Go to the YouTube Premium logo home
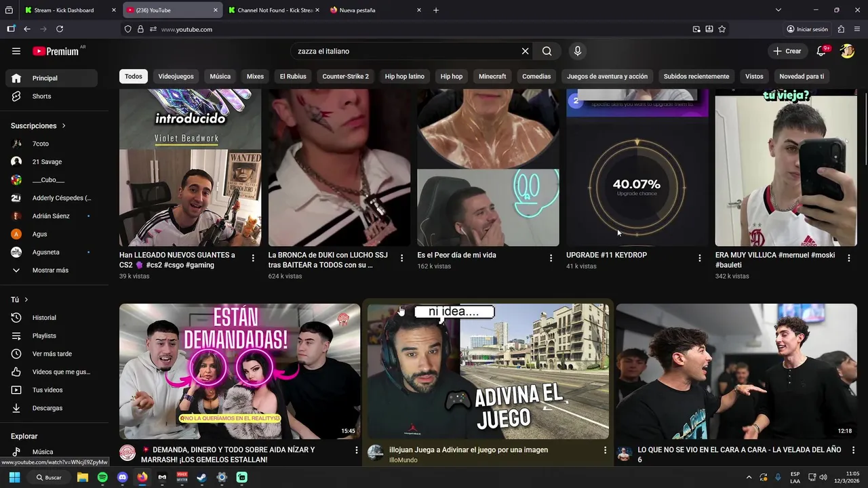The width and height of the screenshot is (868, 488). click(x=56, y=51)
